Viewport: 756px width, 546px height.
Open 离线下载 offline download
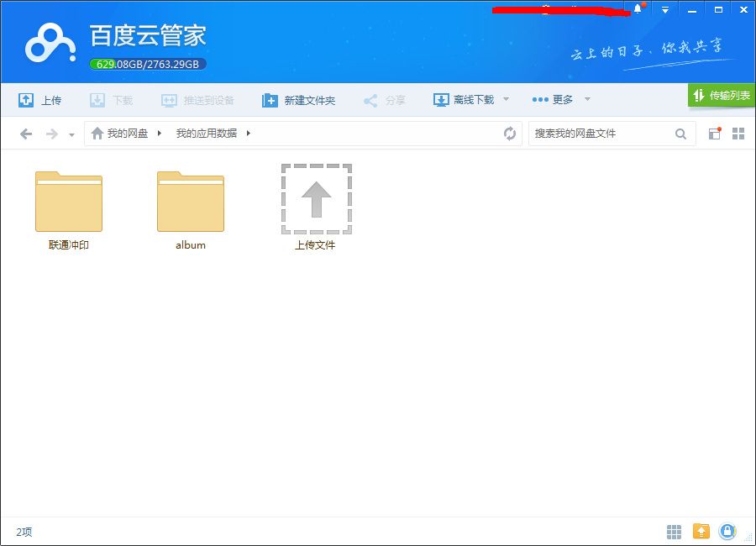[464, 100]
